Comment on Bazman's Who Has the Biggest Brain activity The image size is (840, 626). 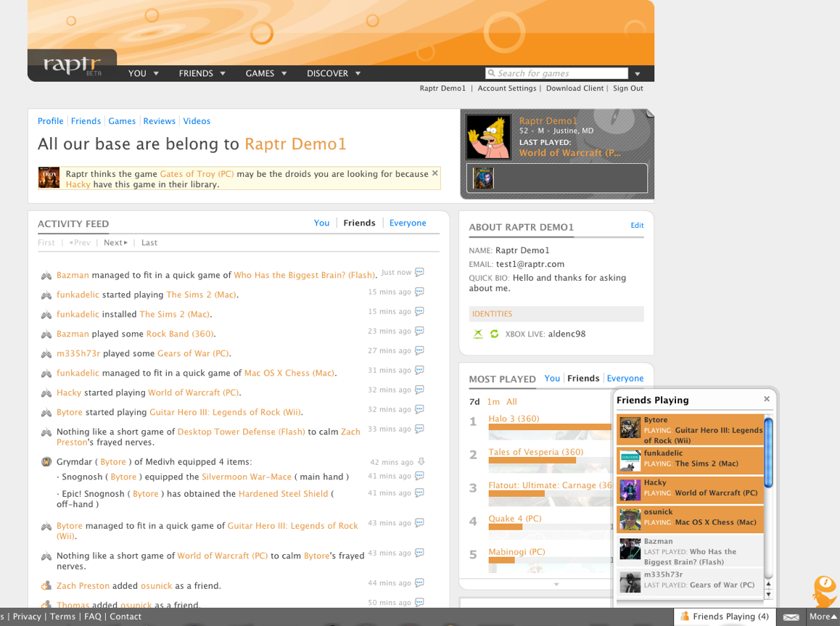[419, 272]
